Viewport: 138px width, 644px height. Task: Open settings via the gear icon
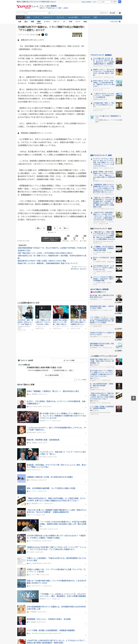coord(120,13)
